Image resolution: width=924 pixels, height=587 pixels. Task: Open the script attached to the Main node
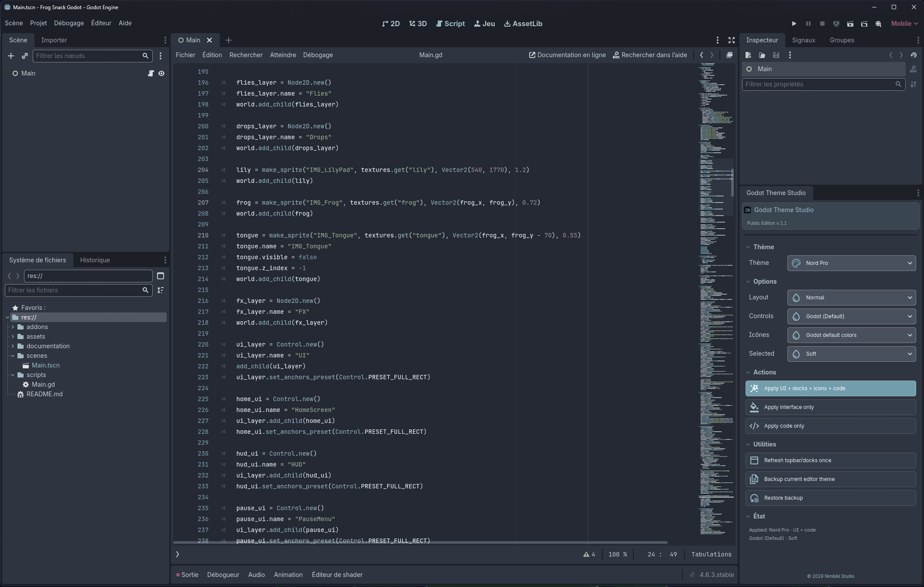point(151,73)
